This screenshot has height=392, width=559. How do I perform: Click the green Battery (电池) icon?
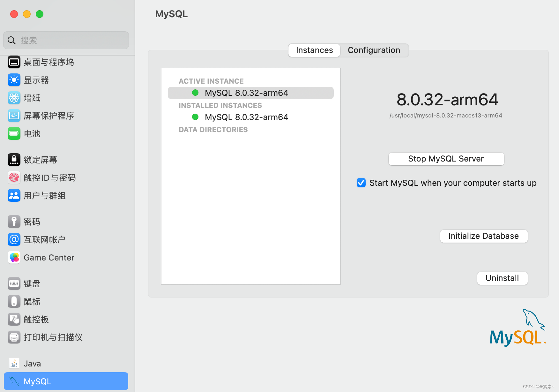(14, 134)
